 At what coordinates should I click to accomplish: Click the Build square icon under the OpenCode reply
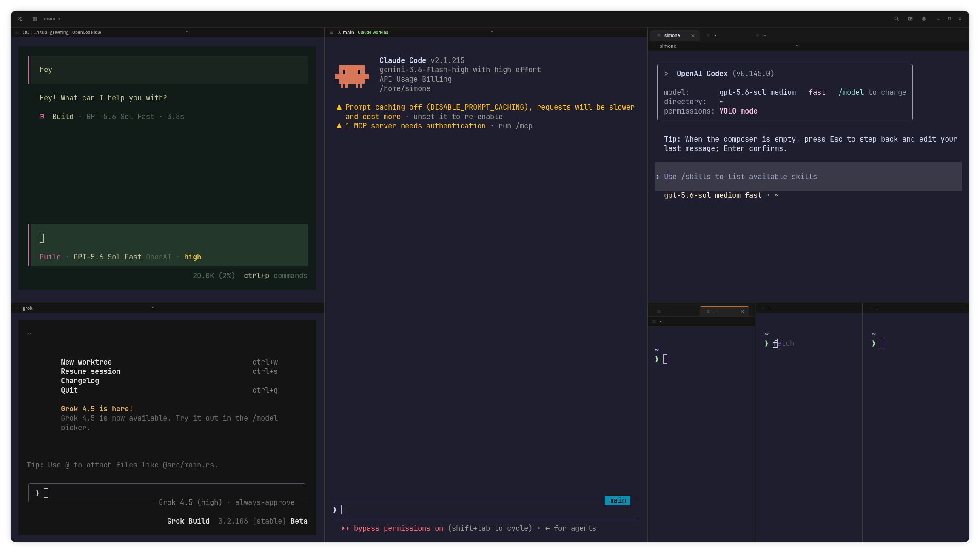(x=42, y=117)
